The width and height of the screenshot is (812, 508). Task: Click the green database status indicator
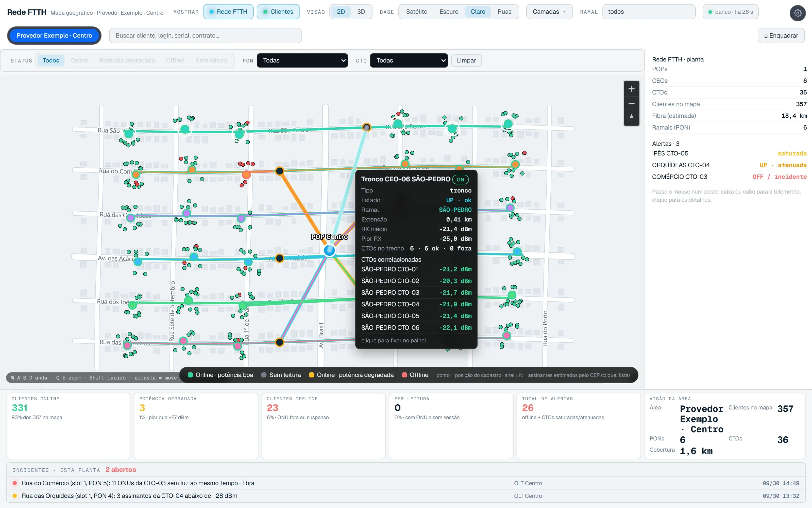pos(710,12)
